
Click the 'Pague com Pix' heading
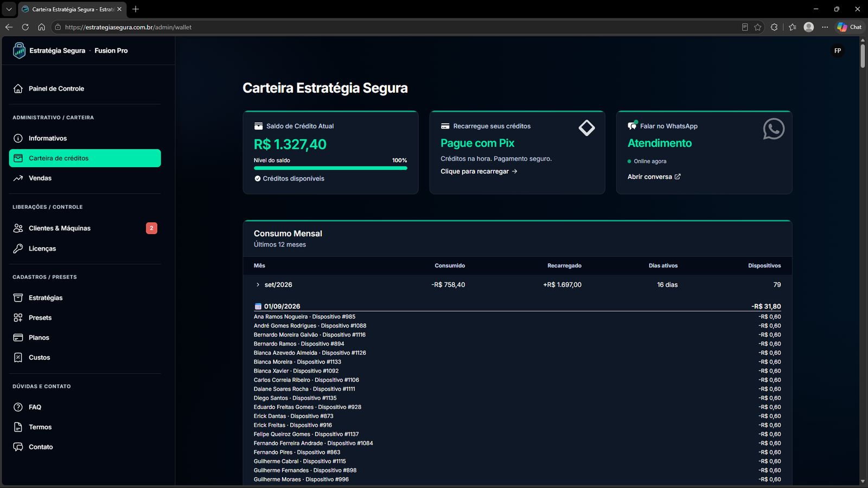tap(477, 143)
